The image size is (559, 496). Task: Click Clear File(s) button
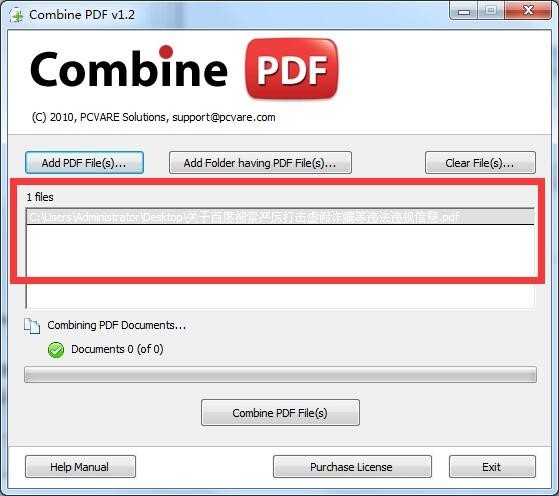point(480,163)
